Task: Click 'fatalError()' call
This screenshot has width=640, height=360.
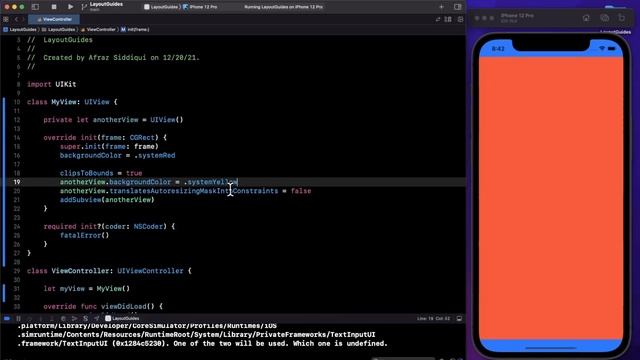Action: tap(84, 236)
